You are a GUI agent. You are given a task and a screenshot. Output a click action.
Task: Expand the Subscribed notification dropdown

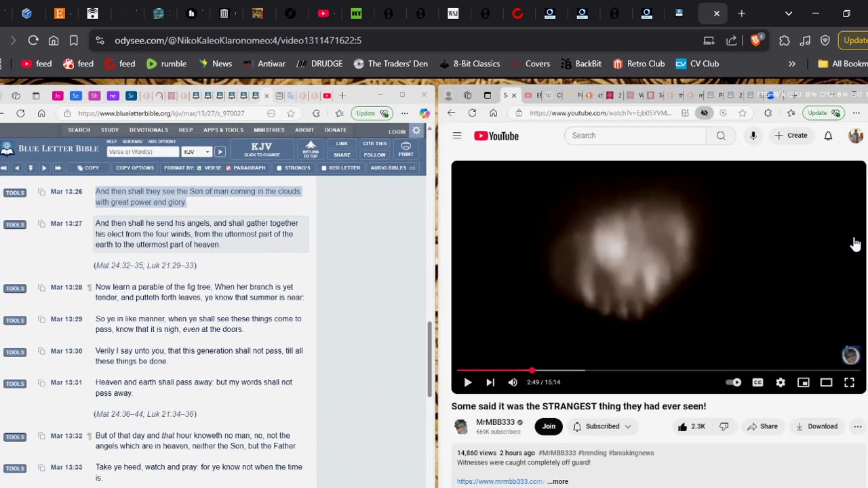point(602,426)
